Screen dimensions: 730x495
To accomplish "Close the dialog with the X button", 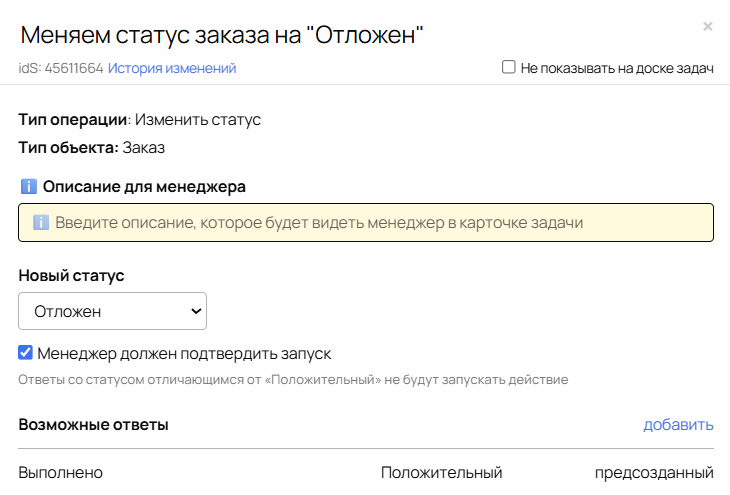I will 707,27.
